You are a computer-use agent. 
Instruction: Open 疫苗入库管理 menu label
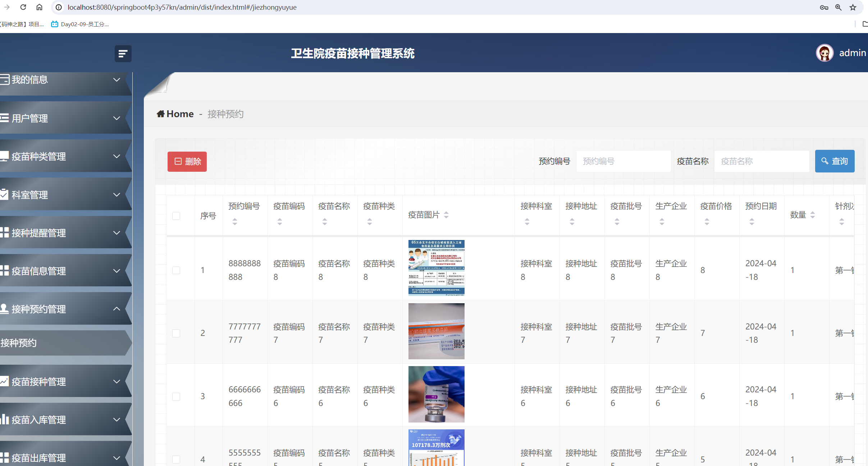[x=39, y=420]
